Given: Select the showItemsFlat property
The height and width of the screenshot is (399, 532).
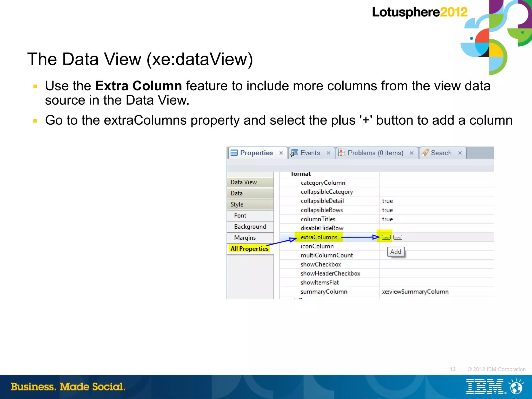Looking at the screenshot, I should pyautogui.click(x=320, y=283).
